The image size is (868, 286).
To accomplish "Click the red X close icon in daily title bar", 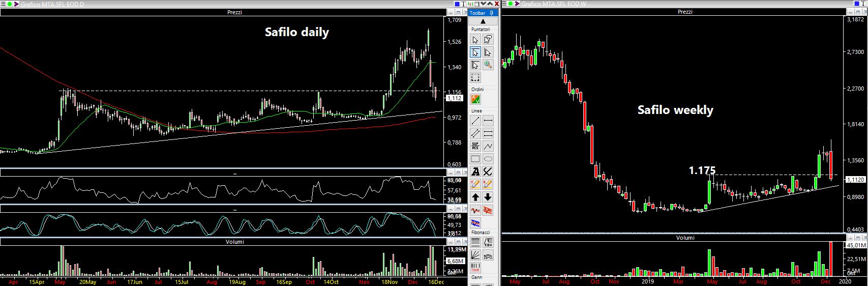I will click(497, 4).
